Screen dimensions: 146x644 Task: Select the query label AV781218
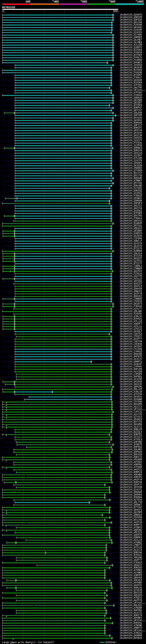point(8,8)
